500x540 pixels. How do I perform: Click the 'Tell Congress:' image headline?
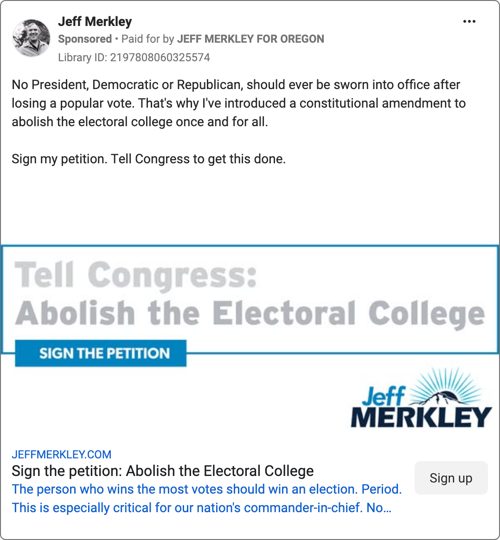[x=136, y=275]
